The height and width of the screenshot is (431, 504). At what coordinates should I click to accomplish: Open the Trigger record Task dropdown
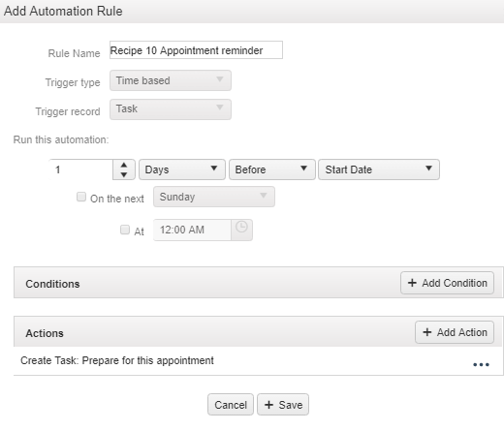click(x=171, y=109)
